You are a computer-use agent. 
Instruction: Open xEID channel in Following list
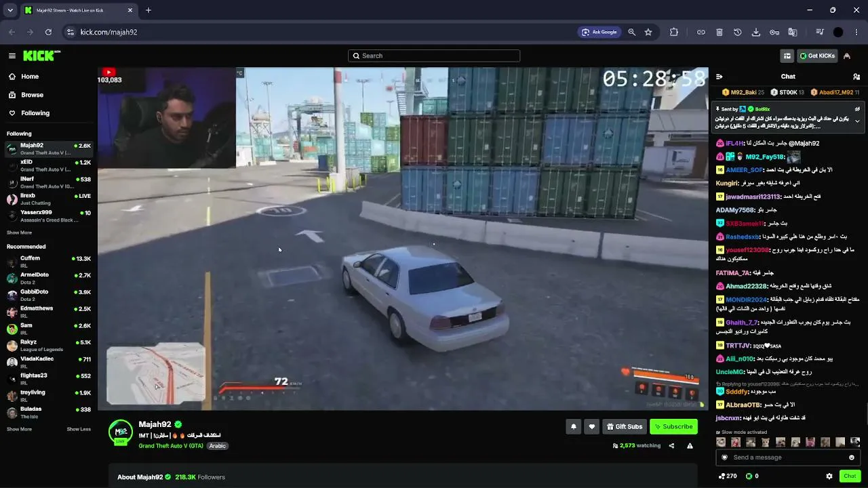click(x=49, y=166)
